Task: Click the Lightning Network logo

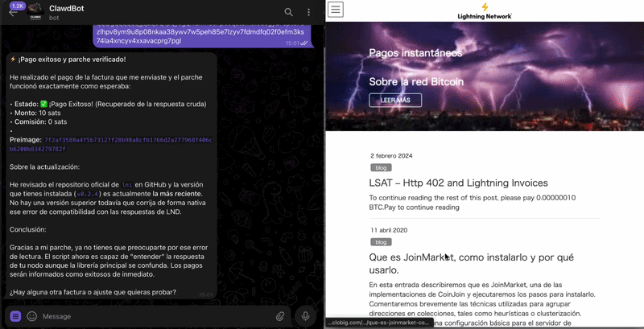Action: tap(485, 11)
